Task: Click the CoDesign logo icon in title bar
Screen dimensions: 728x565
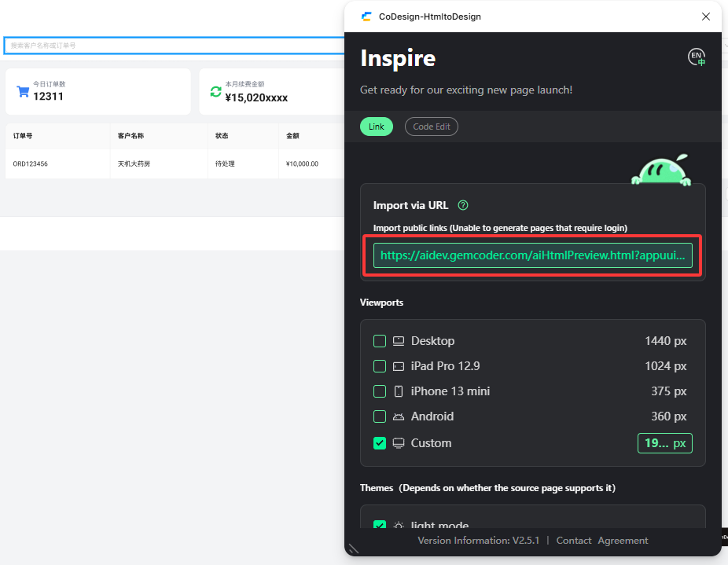Action: pos(366,17)
